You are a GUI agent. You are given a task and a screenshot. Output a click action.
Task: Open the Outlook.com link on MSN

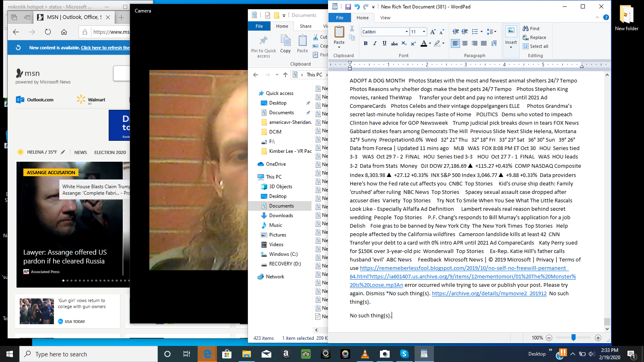pos(35,100)
